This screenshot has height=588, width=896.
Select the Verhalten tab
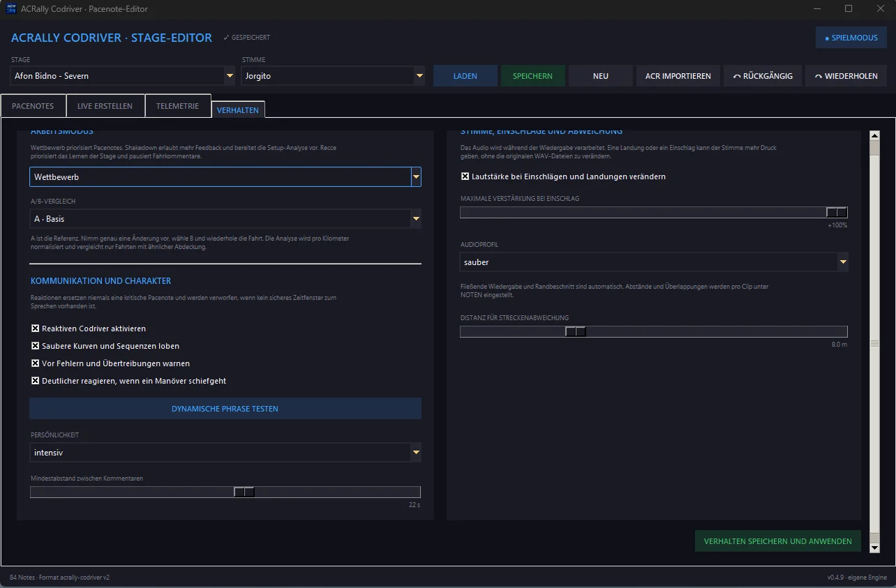[237, 110]
